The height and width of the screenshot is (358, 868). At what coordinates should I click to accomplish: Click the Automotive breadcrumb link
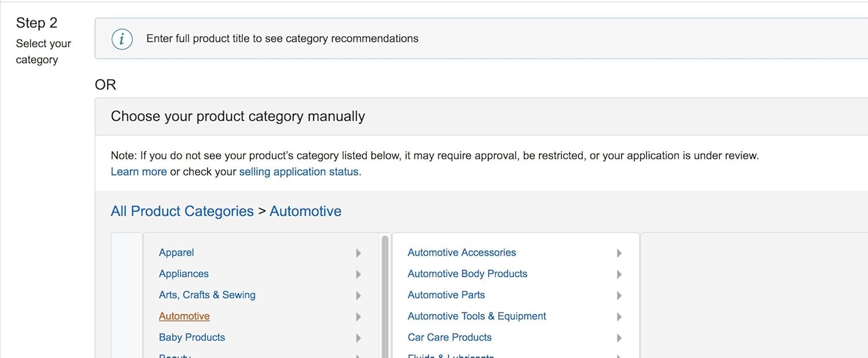pos(305,211)
